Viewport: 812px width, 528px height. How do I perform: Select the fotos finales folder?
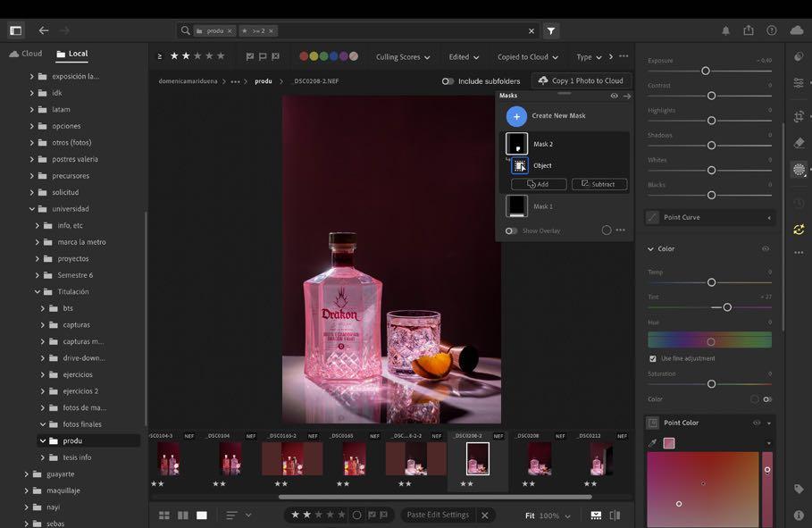point(82,424)
